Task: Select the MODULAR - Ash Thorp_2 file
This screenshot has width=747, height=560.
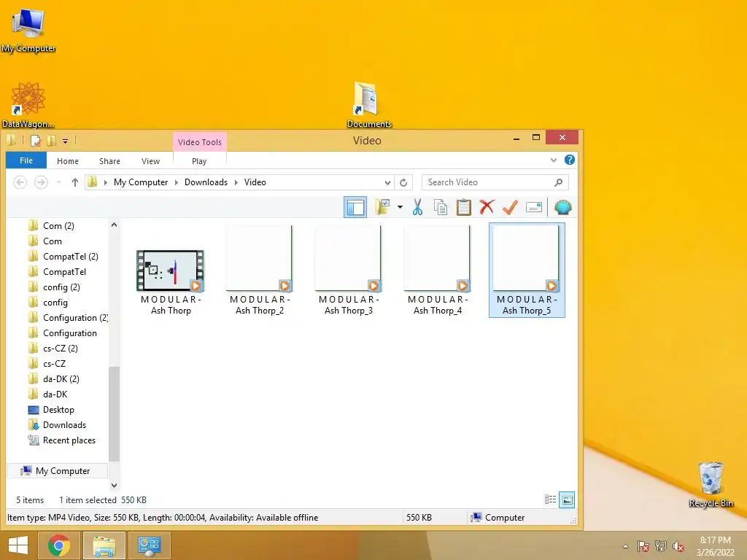Action: point(260,271)
